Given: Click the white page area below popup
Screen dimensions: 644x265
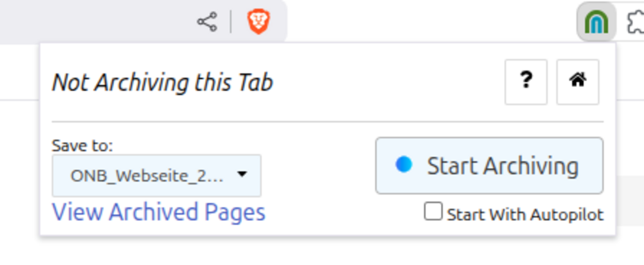Looking at the screenshot, I should coord(322,251).
